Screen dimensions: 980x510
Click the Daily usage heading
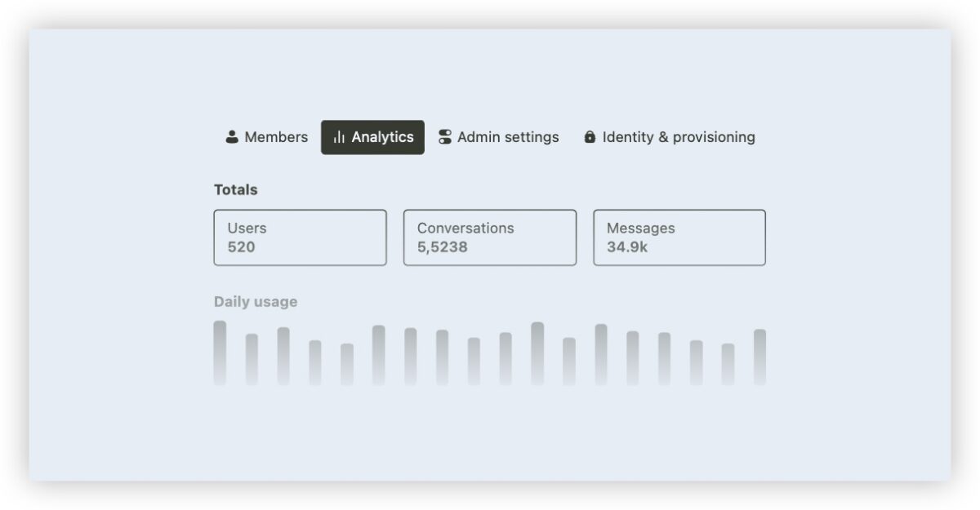tap(256, 302)
